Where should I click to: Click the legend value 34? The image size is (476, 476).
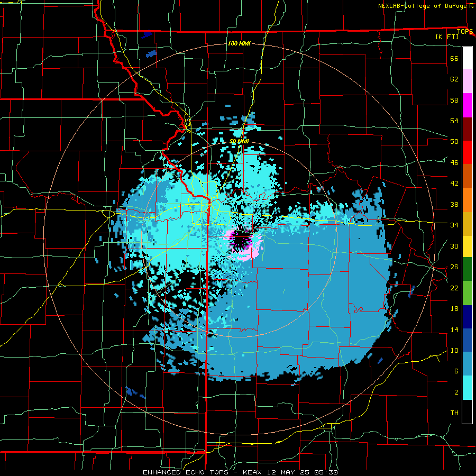coord(454,225)
